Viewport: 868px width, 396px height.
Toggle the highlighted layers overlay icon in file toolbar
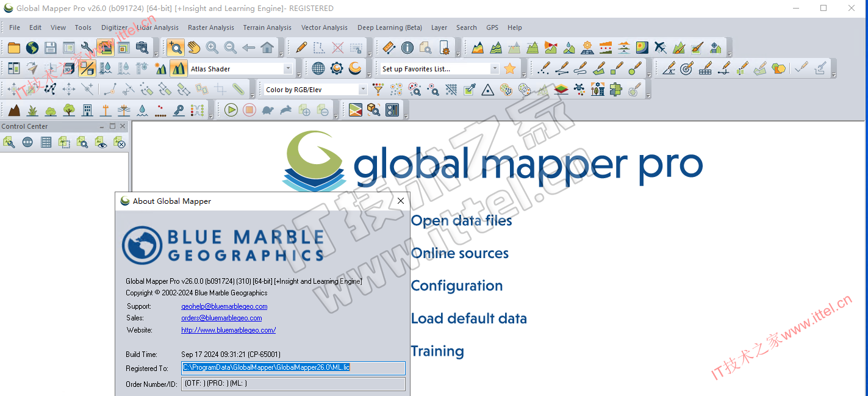[x=105, y=48]
